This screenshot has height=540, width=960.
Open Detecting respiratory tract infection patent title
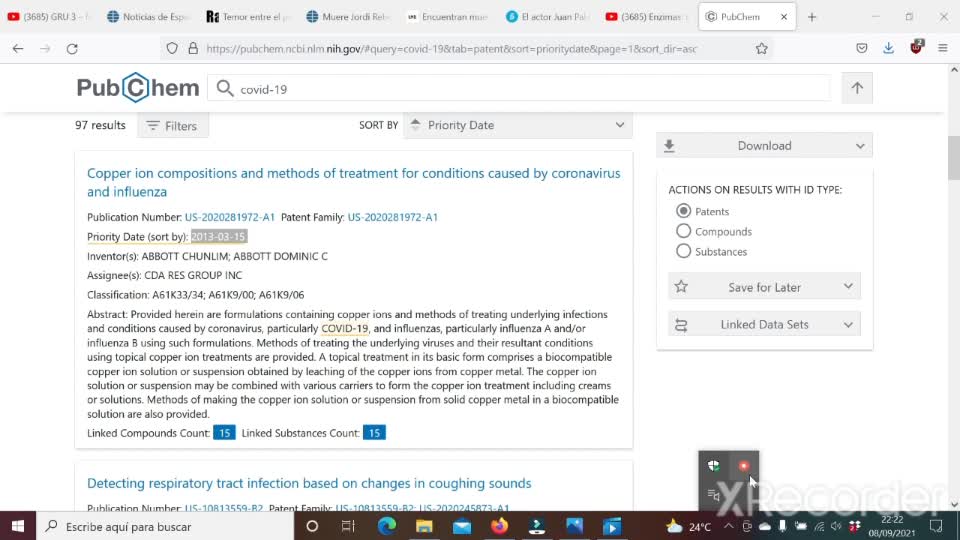point(309,482)
